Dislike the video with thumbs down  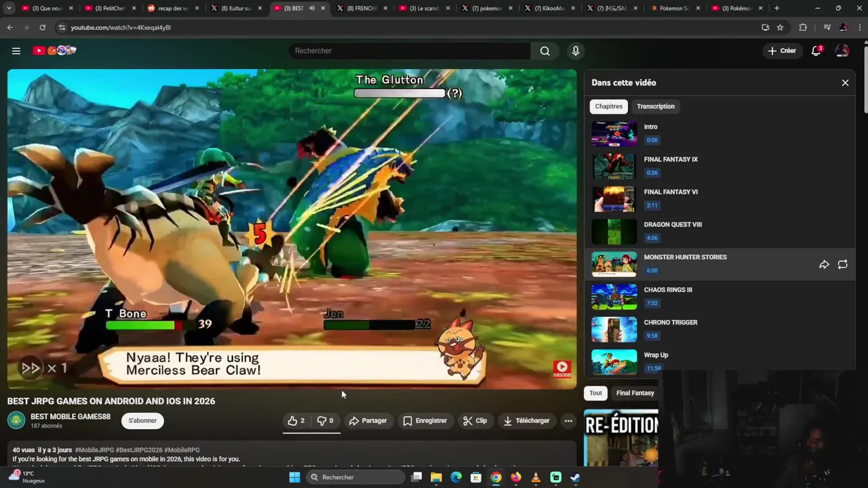coord(325,421)
